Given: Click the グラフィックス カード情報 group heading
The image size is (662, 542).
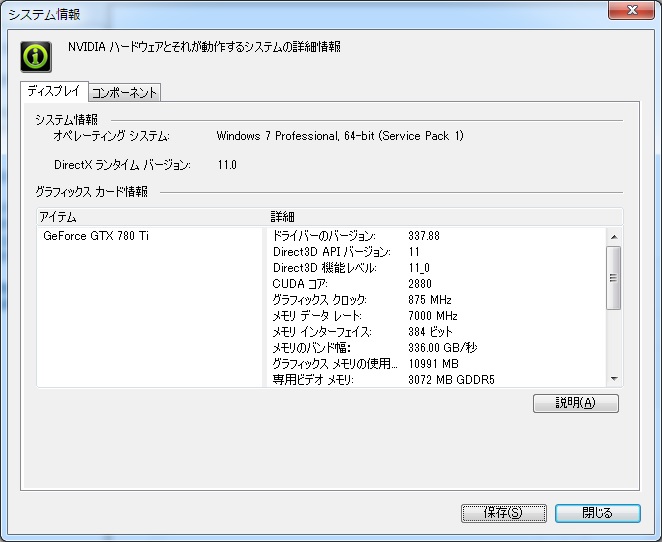Looking at the screenshot, I should coord(92,192).
